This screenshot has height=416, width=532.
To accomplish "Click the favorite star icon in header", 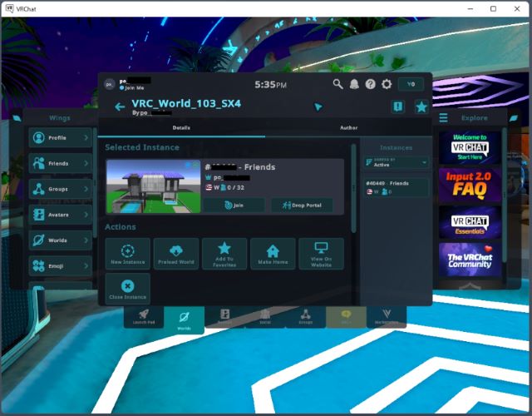I will pyautogui.click(x=421, y=107).
